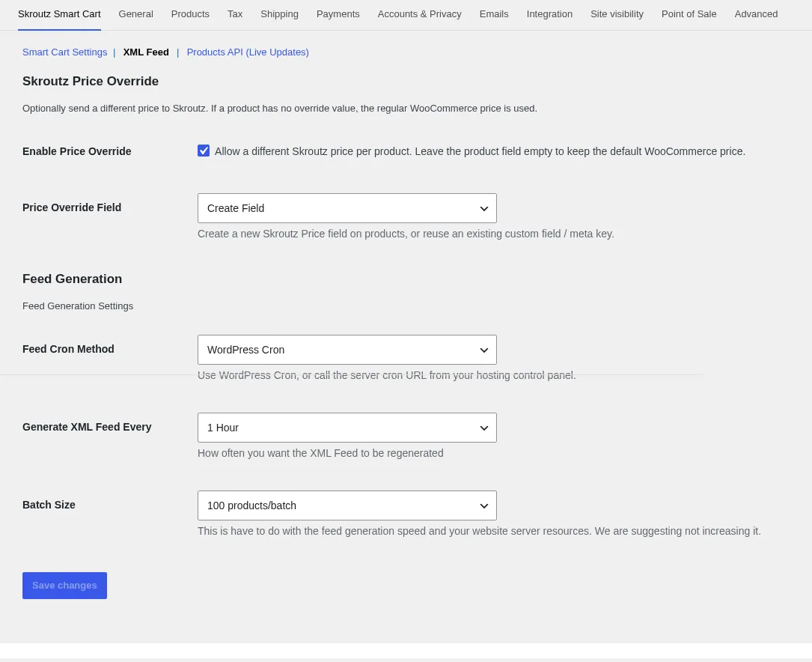812x662 pixels.
Task: Click the 'Feed Cron Method' label
Action: [68, 349]
